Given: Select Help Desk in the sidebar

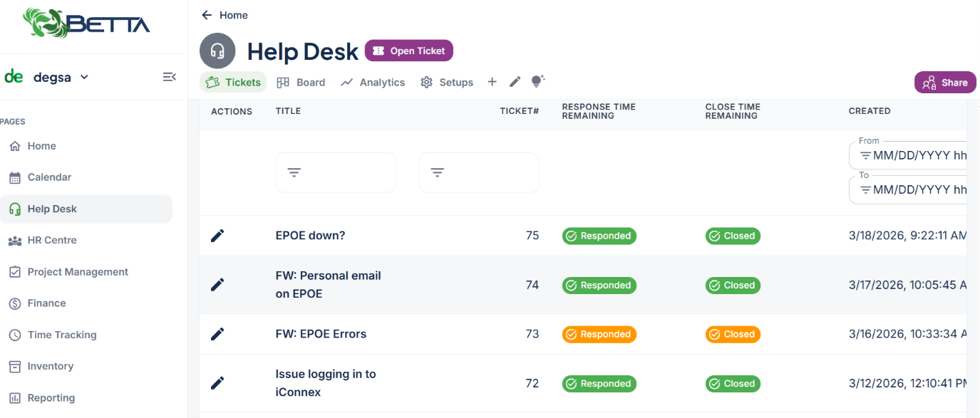Looking at the screenshot, I should coord(86,209).
